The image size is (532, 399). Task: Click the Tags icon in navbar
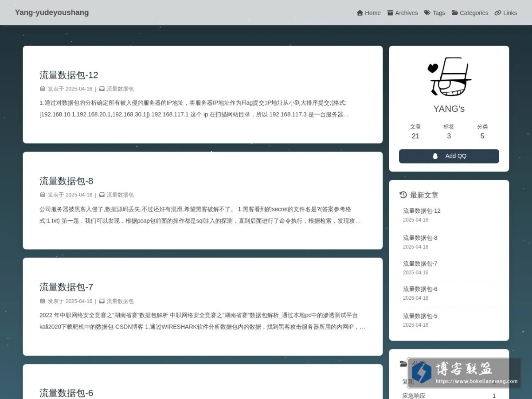(427, 13)
